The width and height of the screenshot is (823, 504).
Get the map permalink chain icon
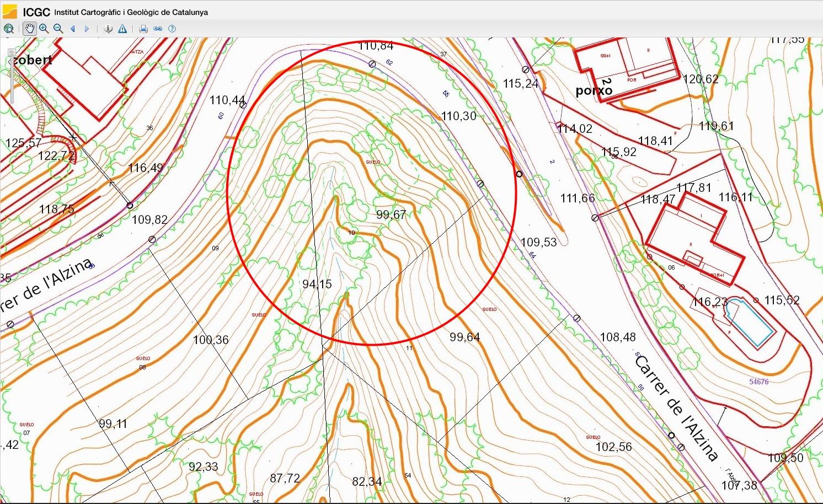[158, 29]
